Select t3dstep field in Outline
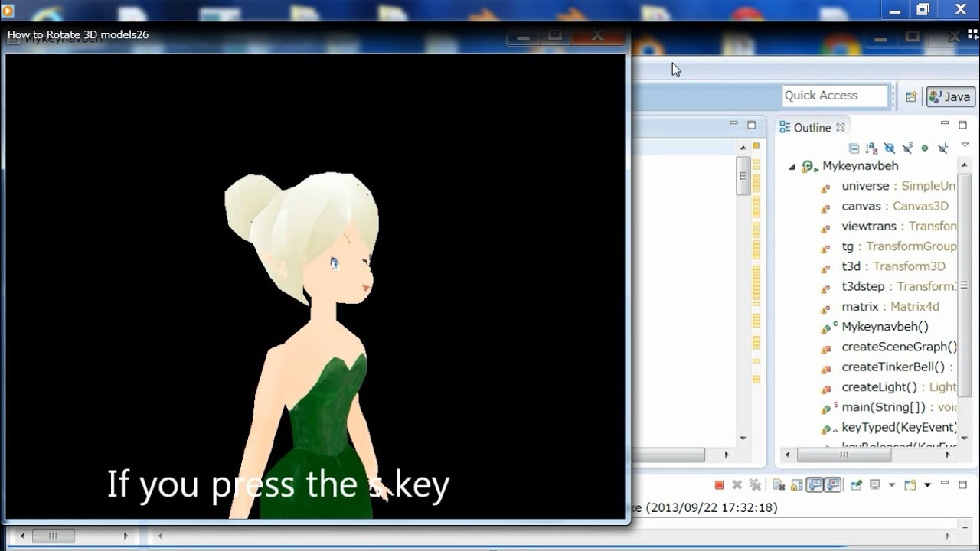 tap(899, 286)
